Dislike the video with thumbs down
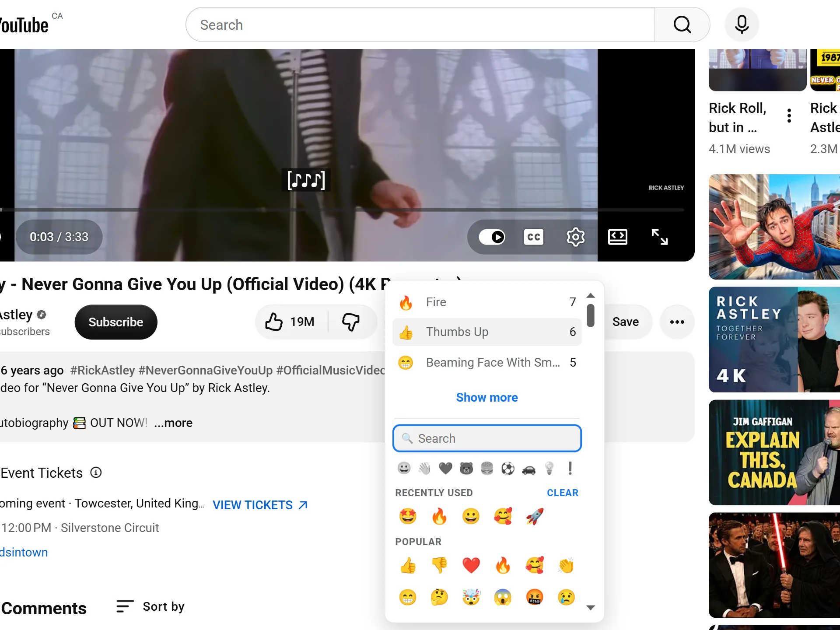Image resolution: width=840 pixels, height=630 pixels. 351,322
